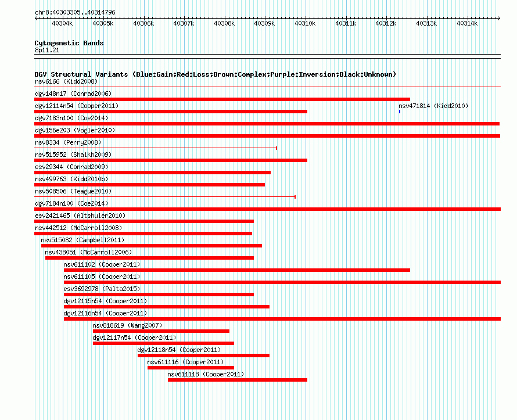Click the 40310k ruler tick label

[305, 23]
